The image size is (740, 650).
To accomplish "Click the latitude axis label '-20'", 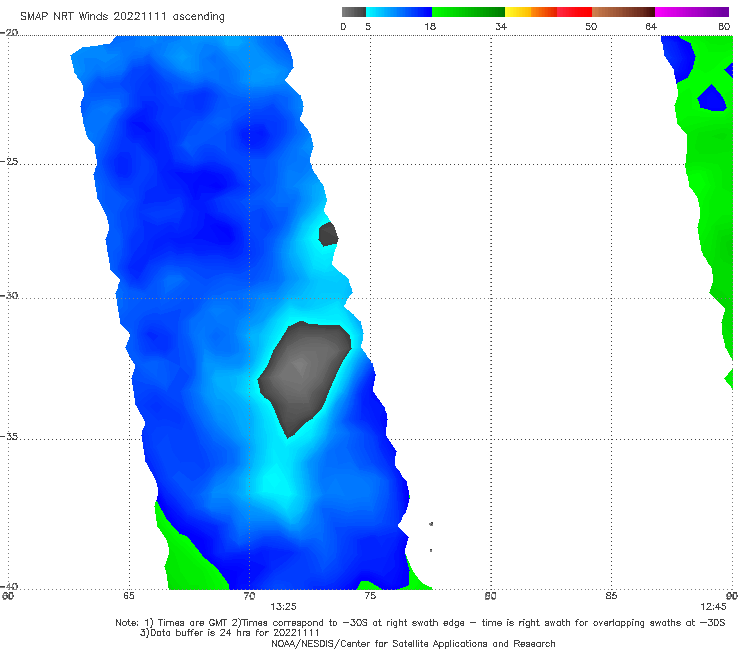I will tap(9, 32).
